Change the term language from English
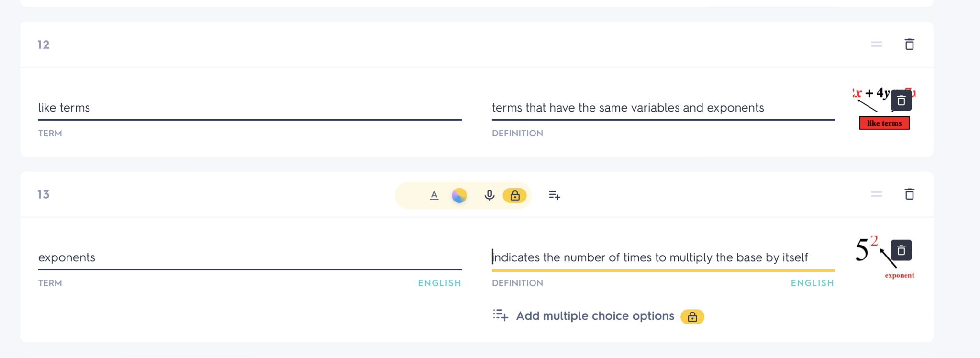 (x=439, y=283)
